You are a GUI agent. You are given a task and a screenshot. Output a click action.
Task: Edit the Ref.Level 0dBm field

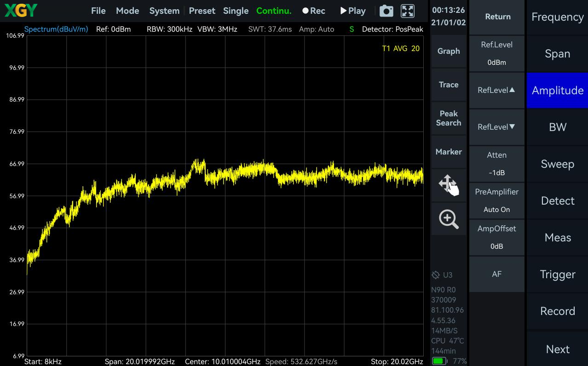(497, 53)
